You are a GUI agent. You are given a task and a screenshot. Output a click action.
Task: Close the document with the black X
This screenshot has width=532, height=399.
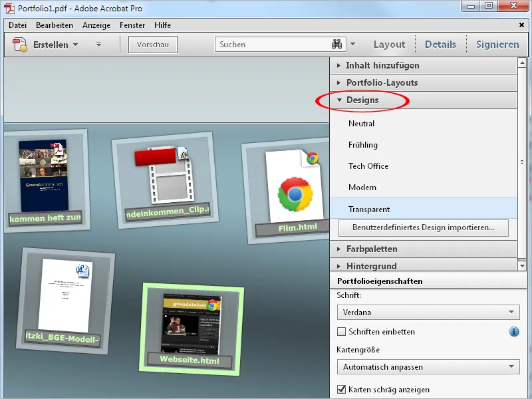521,25
